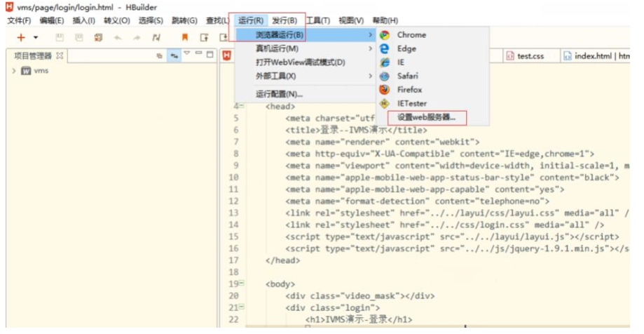The width and height of the screenshot is (644, 334).
Task: Open the 选择(S) menu
Action: 151,20
